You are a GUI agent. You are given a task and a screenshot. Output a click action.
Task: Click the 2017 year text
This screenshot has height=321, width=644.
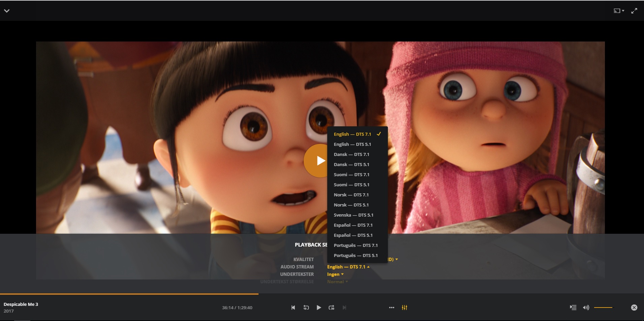pyautogui.click(x=9, y=311)
